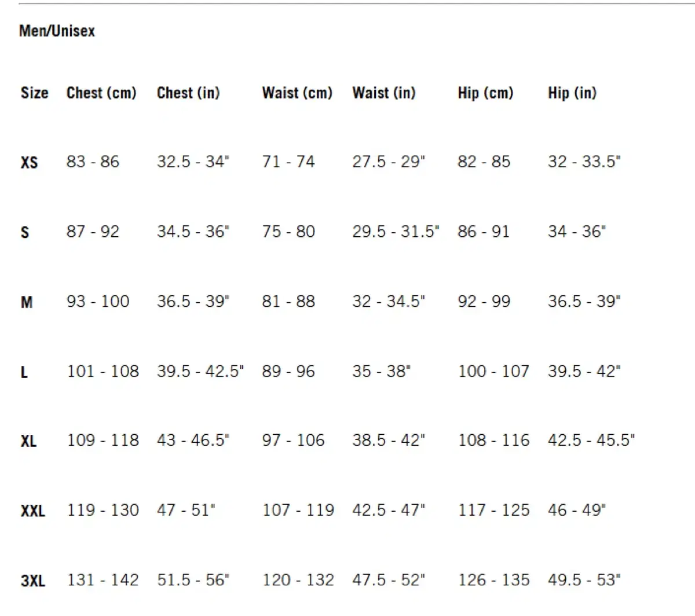This screenshot has width=695, height=616.
Task: Select hip value 32 - 33.5"
Action: [584, 162]
